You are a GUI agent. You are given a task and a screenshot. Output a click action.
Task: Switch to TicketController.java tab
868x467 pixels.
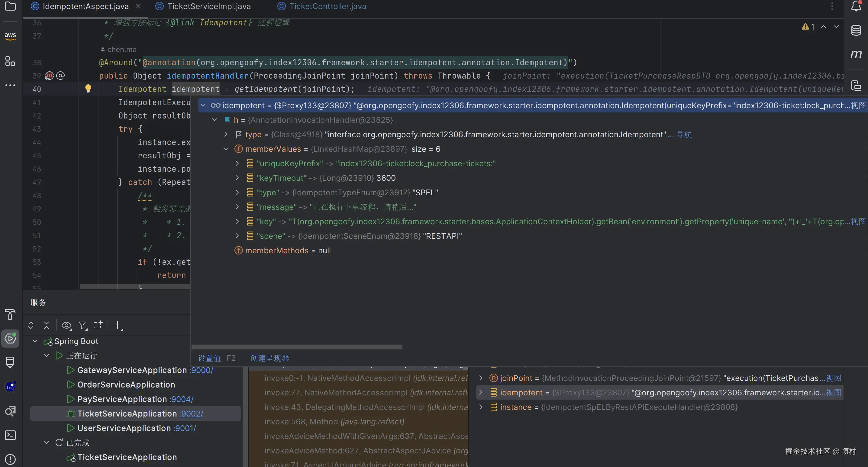click(327, 6)
